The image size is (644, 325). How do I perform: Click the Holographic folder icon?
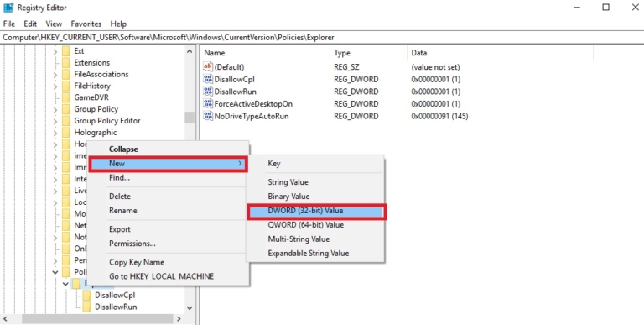click(x=66, y=133)
